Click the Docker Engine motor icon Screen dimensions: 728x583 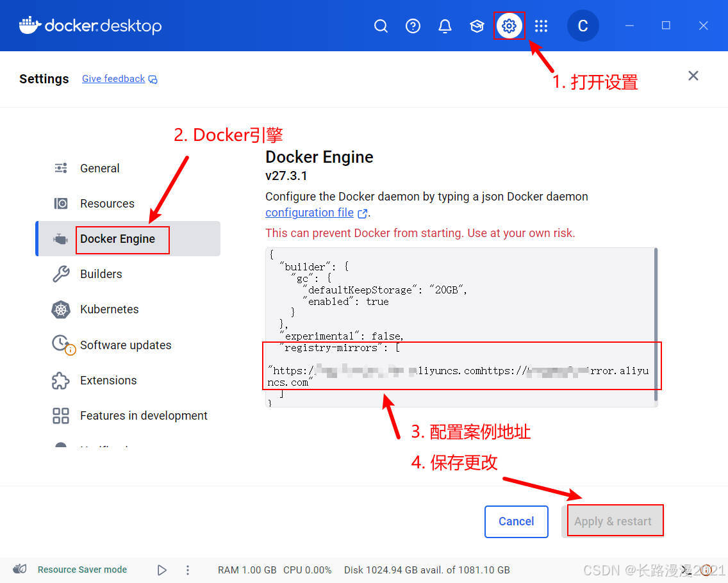[61, 239]
